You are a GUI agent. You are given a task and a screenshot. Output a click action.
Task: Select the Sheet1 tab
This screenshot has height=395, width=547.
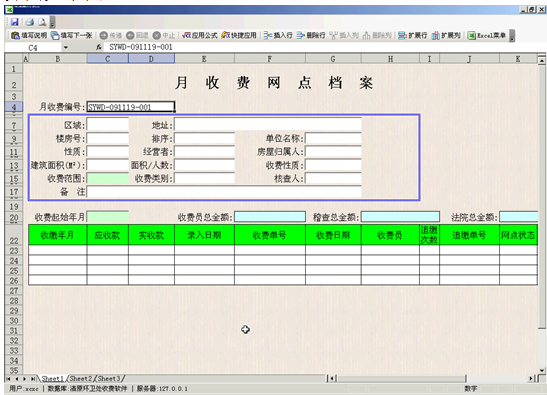coord(53,378)
